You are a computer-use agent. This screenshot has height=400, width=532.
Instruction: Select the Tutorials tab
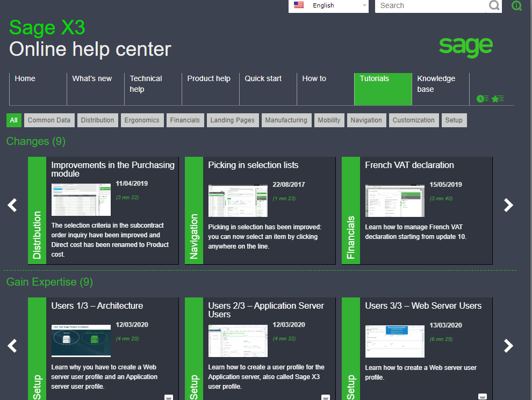[383, 89]
